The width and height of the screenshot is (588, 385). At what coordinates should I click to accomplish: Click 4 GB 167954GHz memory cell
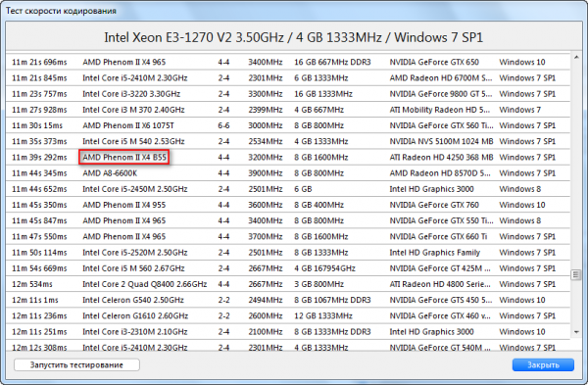(x=324, y=268)
